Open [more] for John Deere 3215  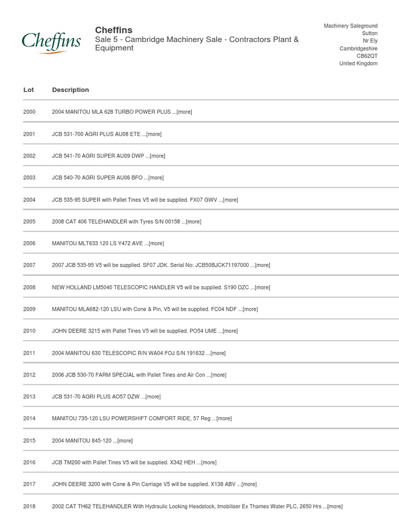click(x=230, y=331)
